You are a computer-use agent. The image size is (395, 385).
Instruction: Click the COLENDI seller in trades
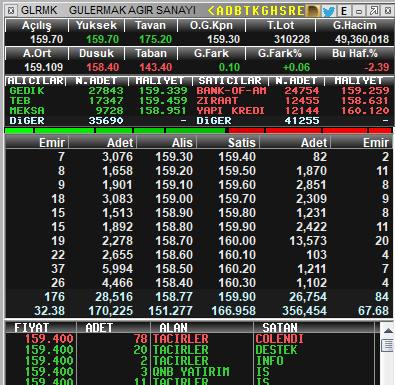(279, 339)
